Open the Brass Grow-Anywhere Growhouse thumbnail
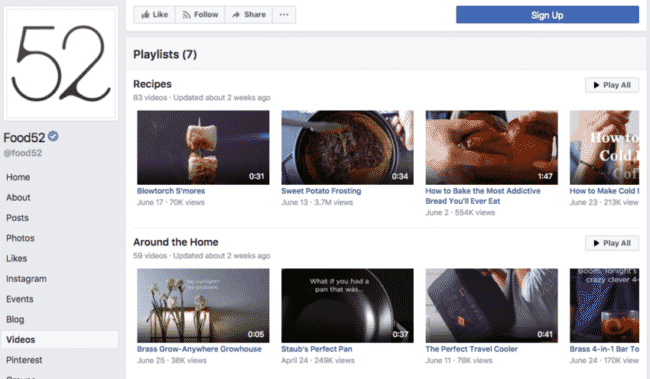 coord(203,306)
